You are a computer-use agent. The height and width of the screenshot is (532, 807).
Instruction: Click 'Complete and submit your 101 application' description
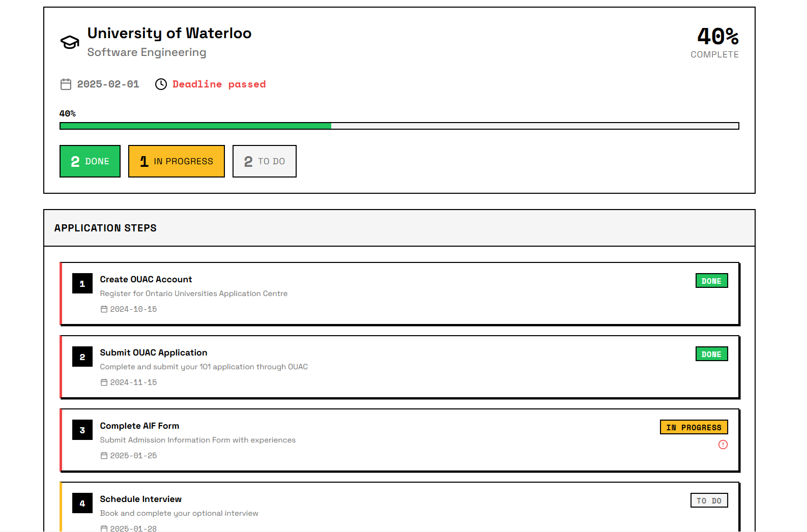pyautogui.click(x=204, y=367)
